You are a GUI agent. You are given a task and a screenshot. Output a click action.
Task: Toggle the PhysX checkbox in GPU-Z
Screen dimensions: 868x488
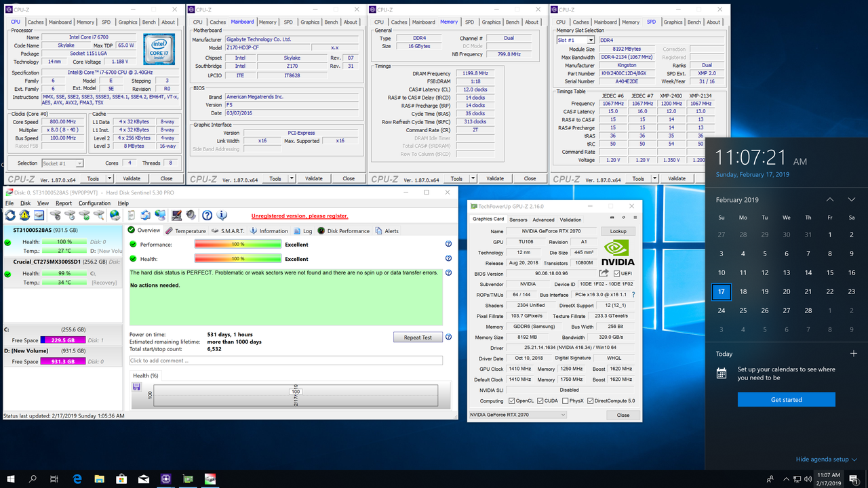566,401
